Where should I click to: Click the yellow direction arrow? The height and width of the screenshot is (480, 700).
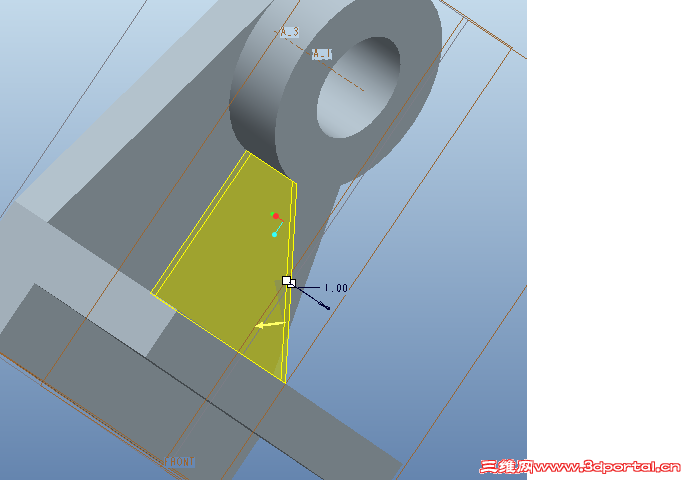(271, 325)
